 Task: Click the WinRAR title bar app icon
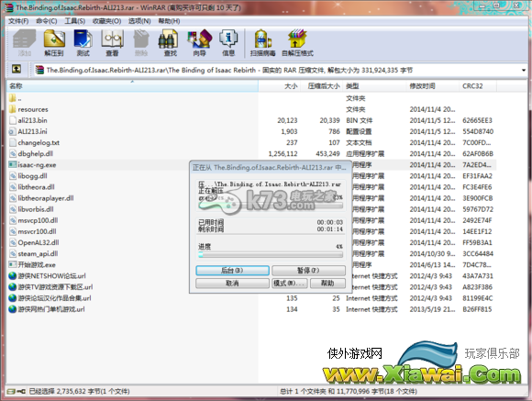click(x=9, y=7)
